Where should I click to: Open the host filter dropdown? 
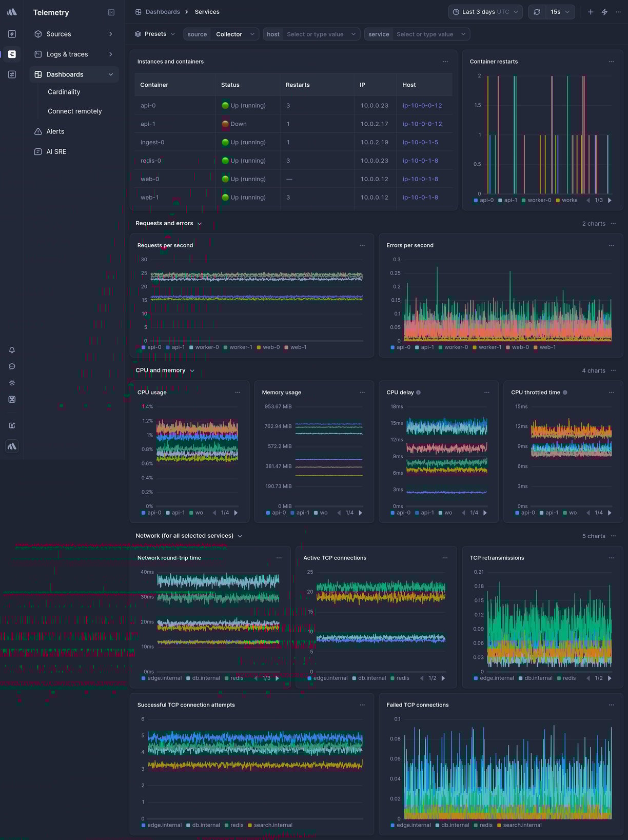(x=311, y=34)
